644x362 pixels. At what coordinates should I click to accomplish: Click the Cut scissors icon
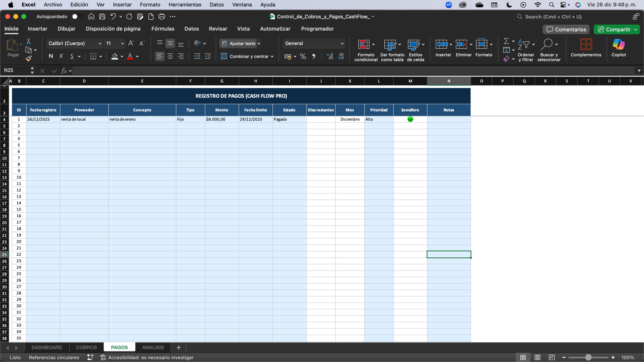[x=29, y=41]
